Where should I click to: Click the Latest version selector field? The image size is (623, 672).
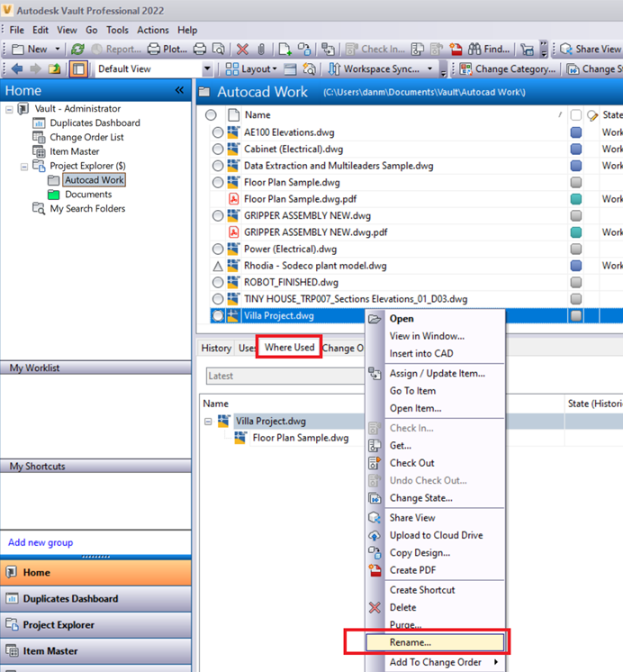(x=284, y=376)
